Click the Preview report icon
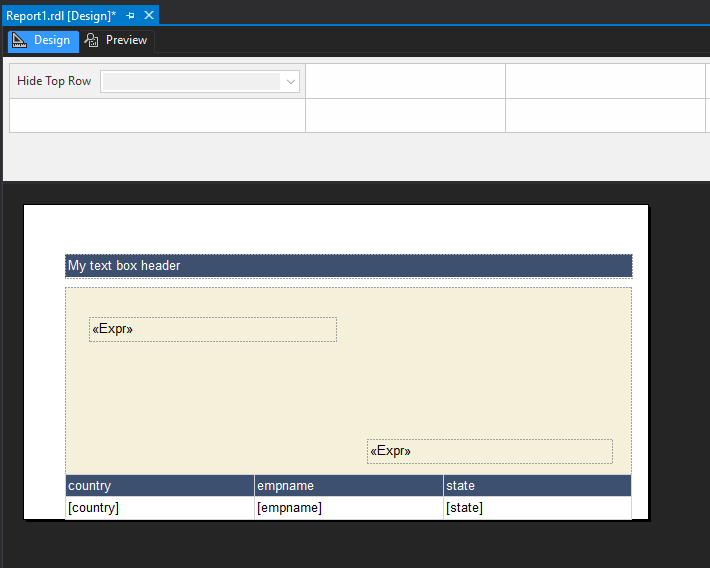Screen dimensions: 710x568 pyautogui.click(x=91, y=40)
